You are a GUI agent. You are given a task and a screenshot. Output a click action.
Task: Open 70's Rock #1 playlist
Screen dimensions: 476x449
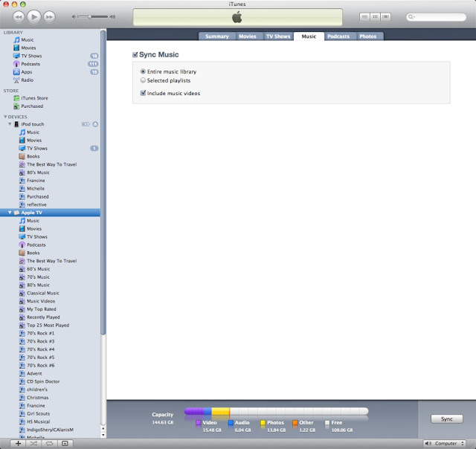[40, 333]
